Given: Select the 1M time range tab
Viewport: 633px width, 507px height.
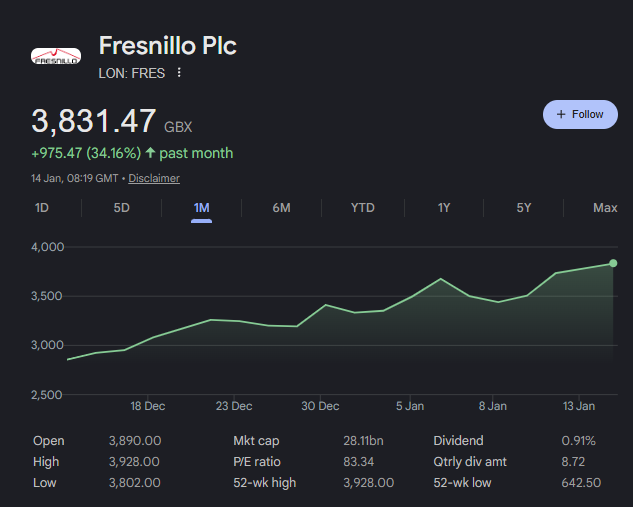Looking at the screenshot, I should click(x=201, y=208).
